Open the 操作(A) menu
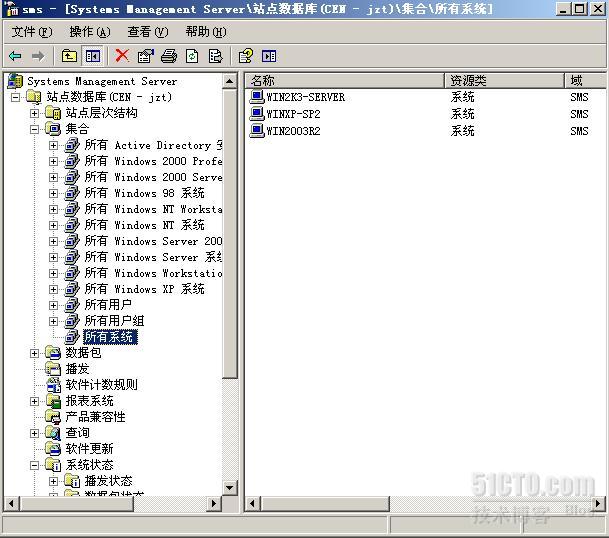 90,32
